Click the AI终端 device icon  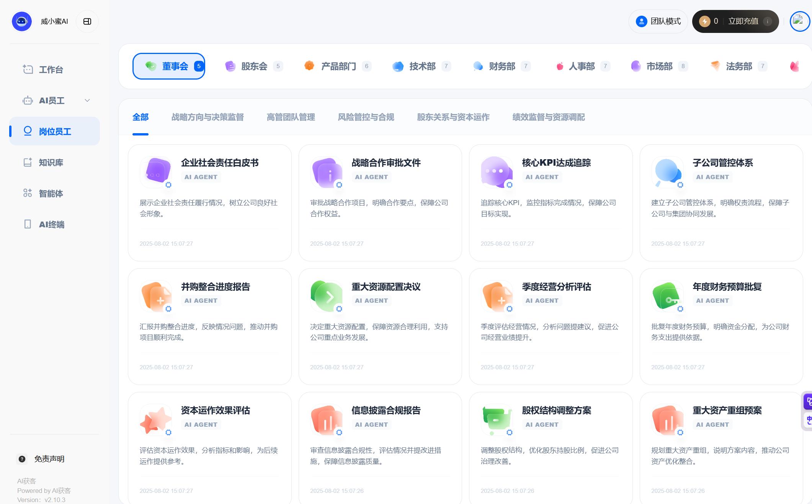click(28, 224)
